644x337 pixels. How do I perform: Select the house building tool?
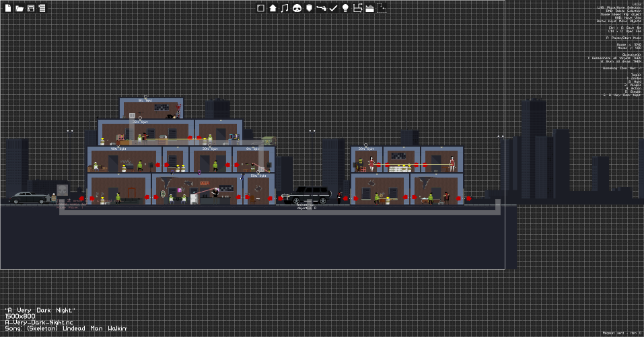(273, 8)
